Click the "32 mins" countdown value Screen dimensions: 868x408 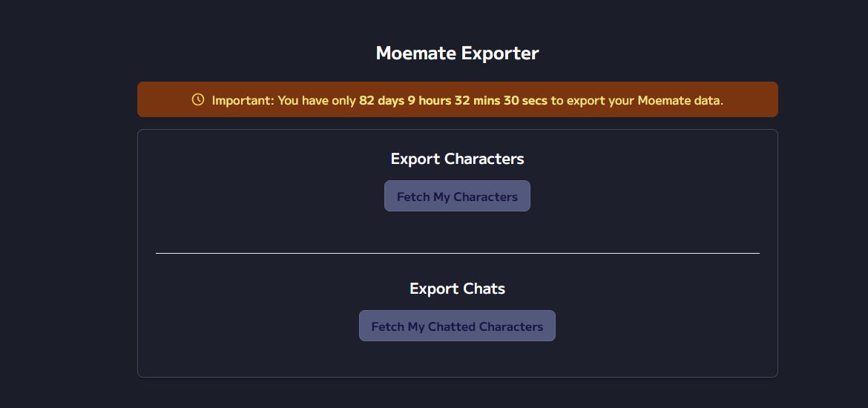tap(478, 101)
